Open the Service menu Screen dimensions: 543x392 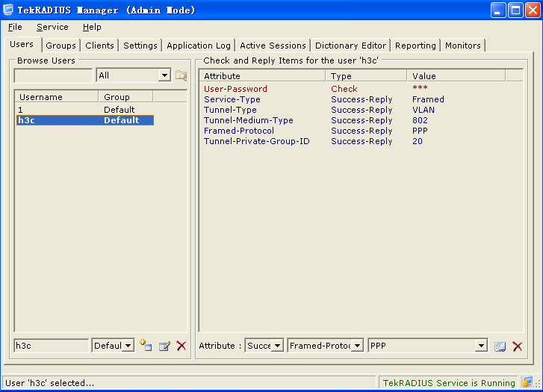coord(52,27)
